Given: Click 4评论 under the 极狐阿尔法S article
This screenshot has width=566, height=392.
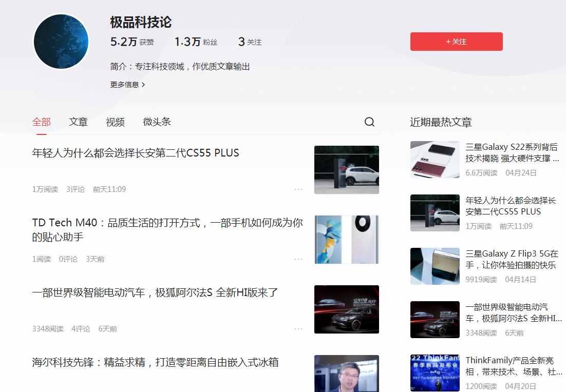Looking at the screenshot, I should pyautogui.click(x=81, y=329).
